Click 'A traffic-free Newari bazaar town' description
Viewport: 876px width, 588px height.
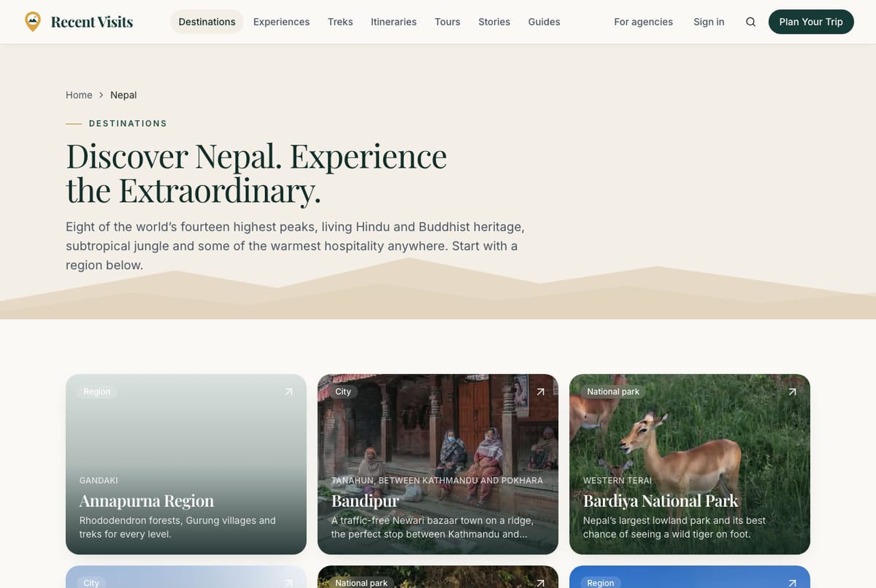click(x=432, y=527)
